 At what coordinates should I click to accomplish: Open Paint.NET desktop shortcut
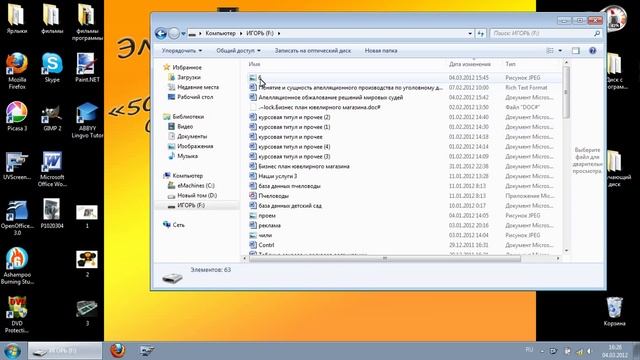coord(87,67)
